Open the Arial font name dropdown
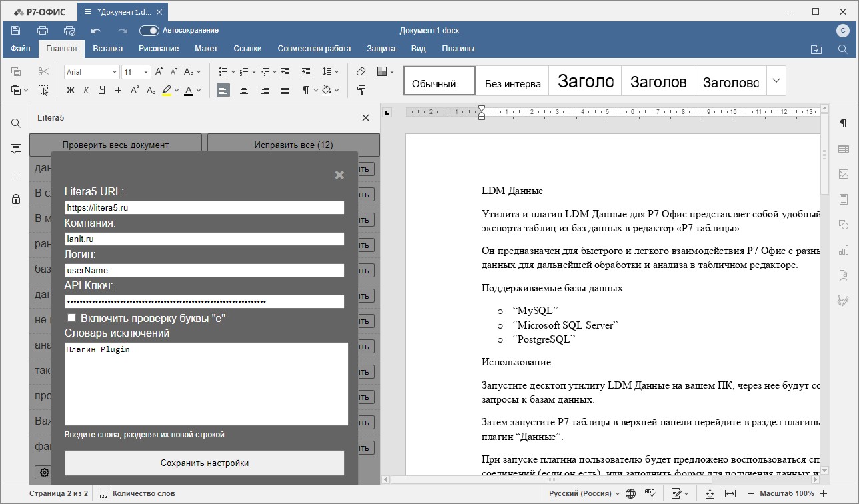Image resolution: width=859 pixels, height=504 pixels. [x=115, y=72]
